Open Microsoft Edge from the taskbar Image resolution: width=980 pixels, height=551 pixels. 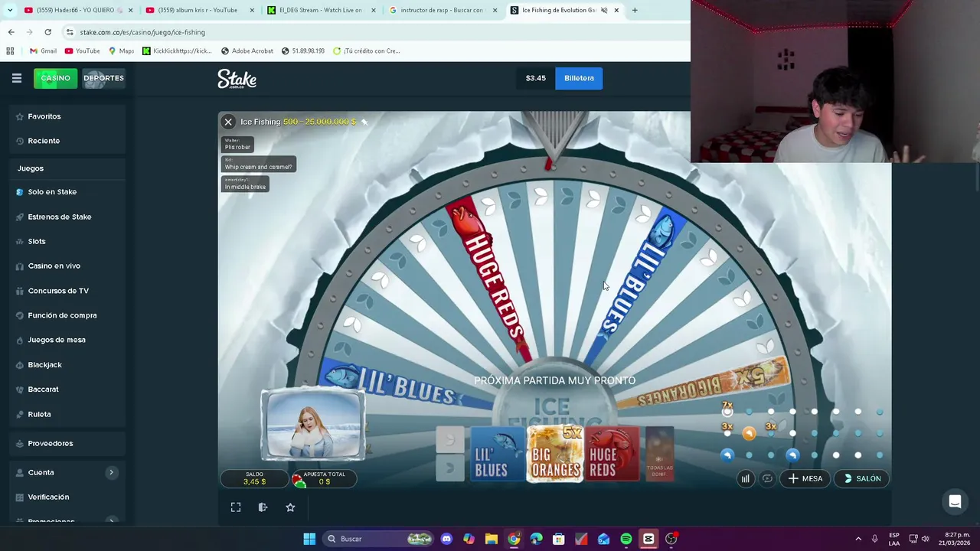[536, 539]
